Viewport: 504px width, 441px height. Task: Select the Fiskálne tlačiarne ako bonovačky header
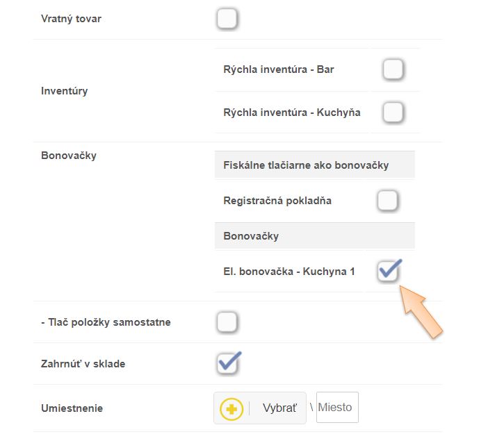pyautogui.click(x=306, y=165)
